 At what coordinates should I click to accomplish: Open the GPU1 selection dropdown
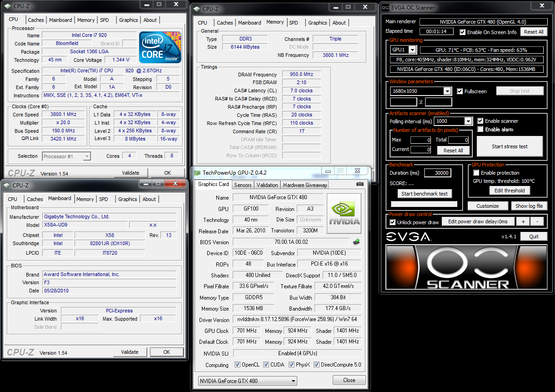click(x=412, y=50)
